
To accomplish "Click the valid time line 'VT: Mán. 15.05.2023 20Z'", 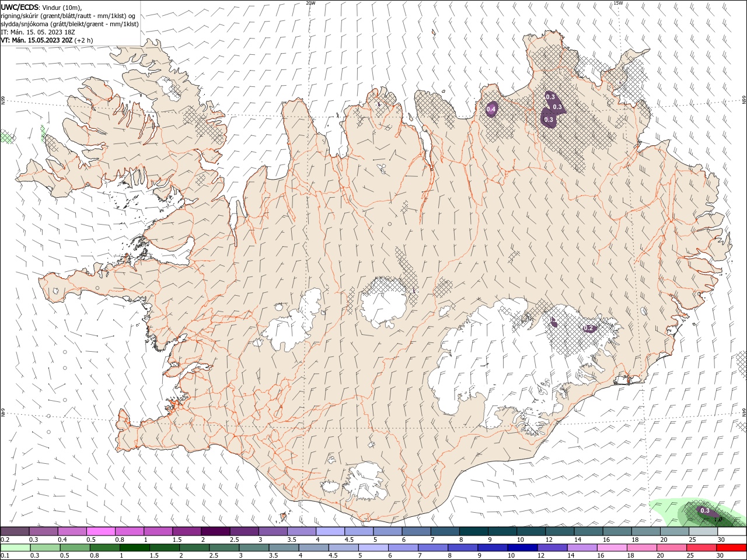I will (x=37, y=40).
